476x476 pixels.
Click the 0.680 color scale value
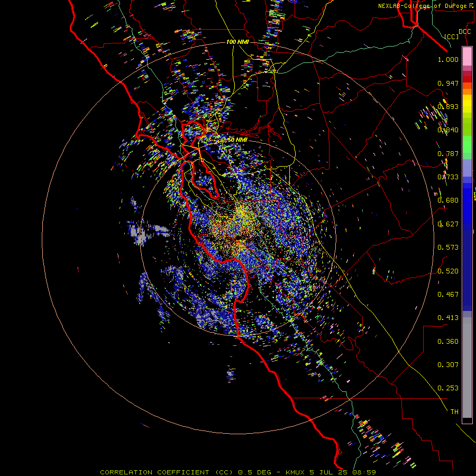point(448,200)
